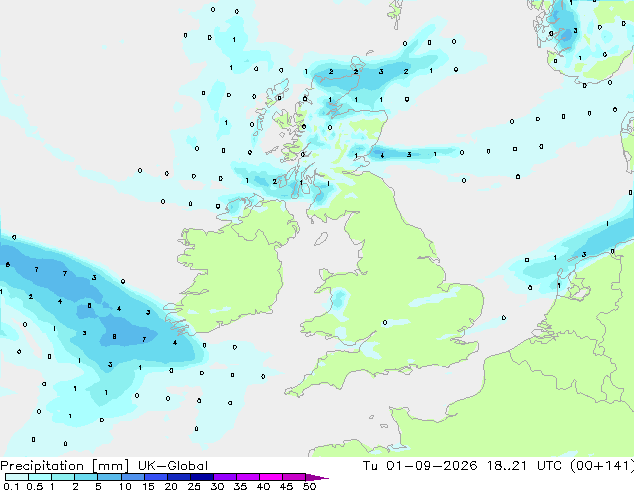Select the 25–30 mm navy legend swatch
This screenshot has width=634, height=490.
coord(201,477)
